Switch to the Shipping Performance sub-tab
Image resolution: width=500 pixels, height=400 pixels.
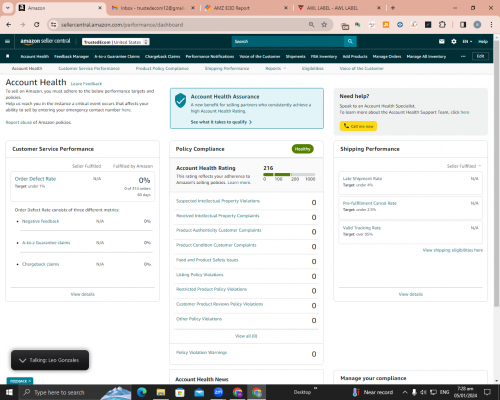pyautogui.click(x=227, y=68)
